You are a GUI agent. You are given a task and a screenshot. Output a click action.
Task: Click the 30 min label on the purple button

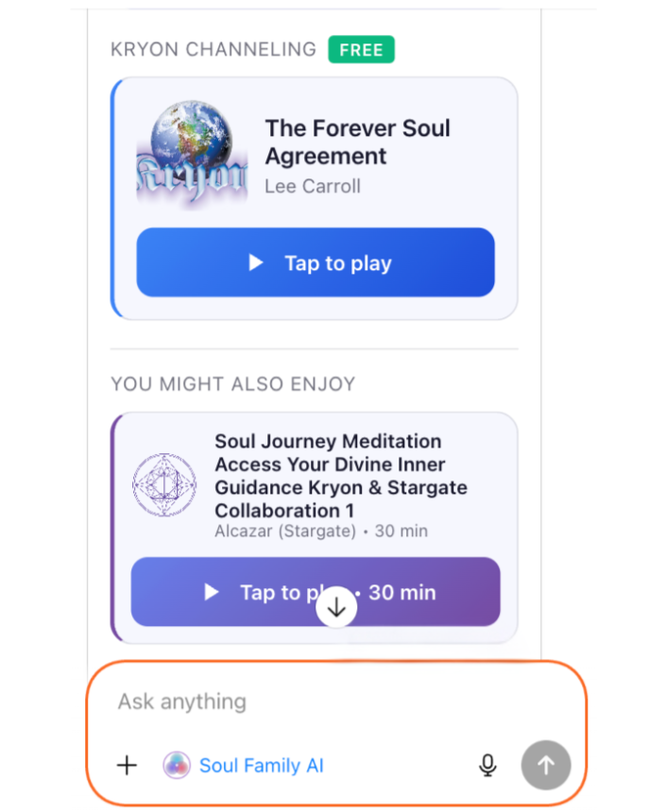[x=402, y=592]
